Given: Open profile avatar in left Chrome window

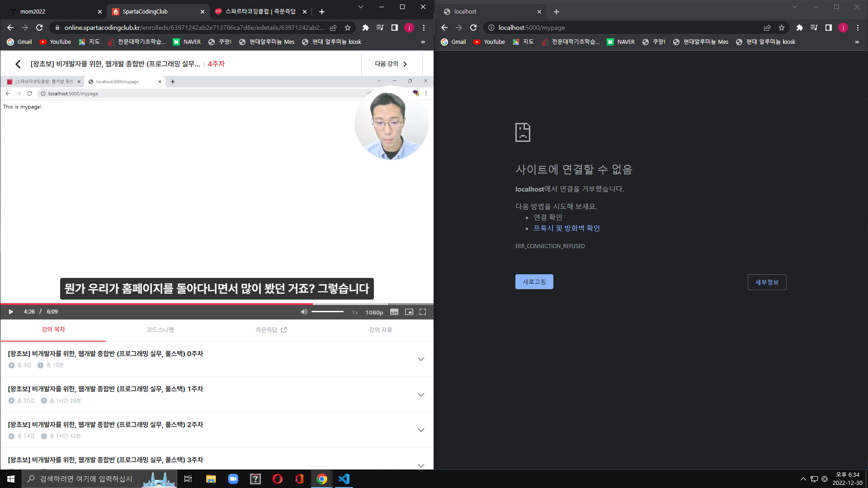Looking at the screenshot, I should point(409,28).
